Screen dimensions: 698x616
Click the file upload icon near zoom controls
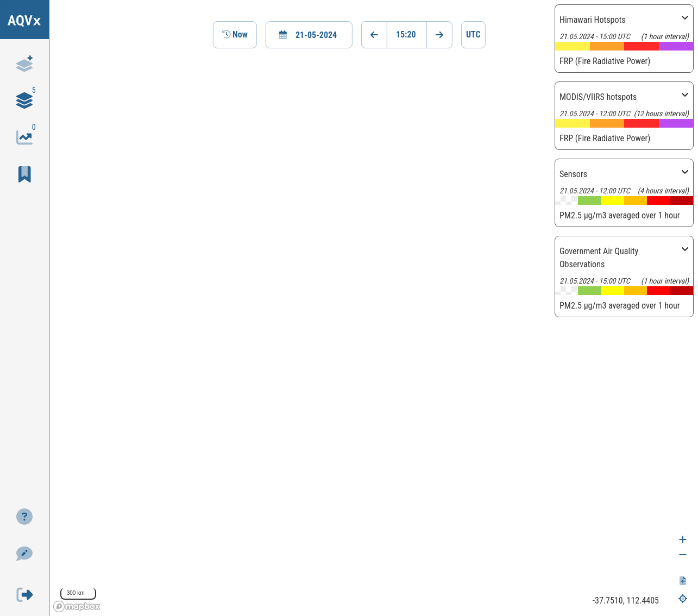click(x=683, y=581)
